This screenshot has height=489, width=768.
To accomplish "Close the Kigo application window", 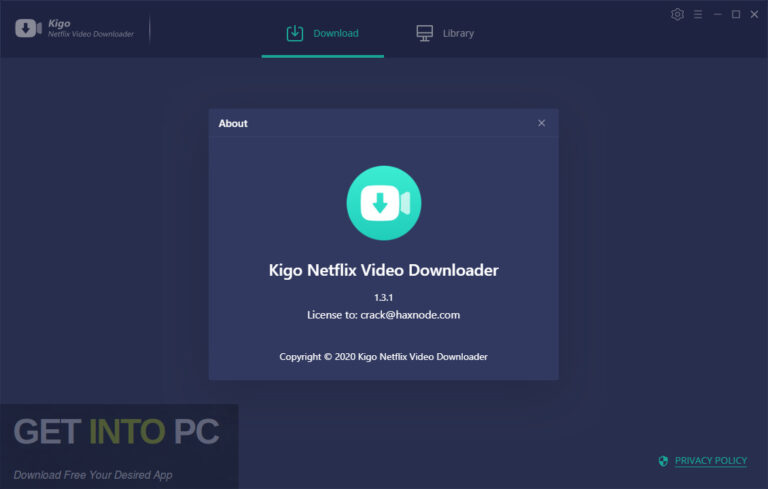I will pos(754,14).
